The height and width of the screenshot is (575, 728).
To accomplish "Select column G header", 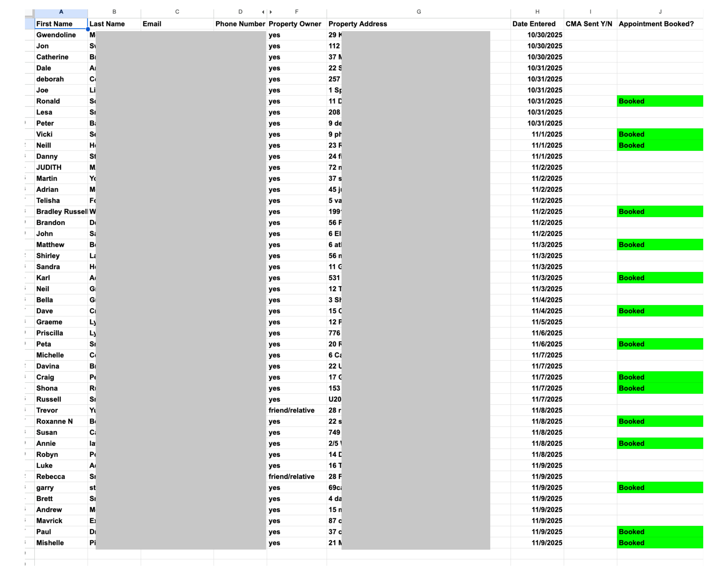I will [x=419, y=12].
